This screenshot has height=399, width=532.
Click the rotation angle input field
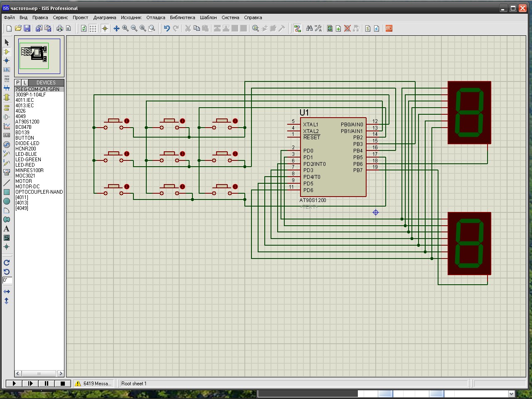coord(7,281)
